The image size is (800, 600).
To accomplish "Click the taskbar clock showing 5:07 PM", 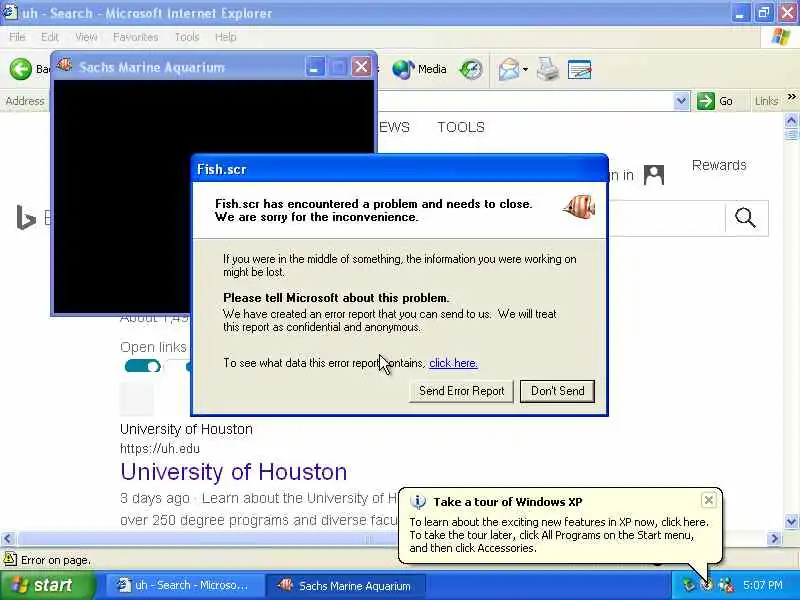I will coord(762,585).
